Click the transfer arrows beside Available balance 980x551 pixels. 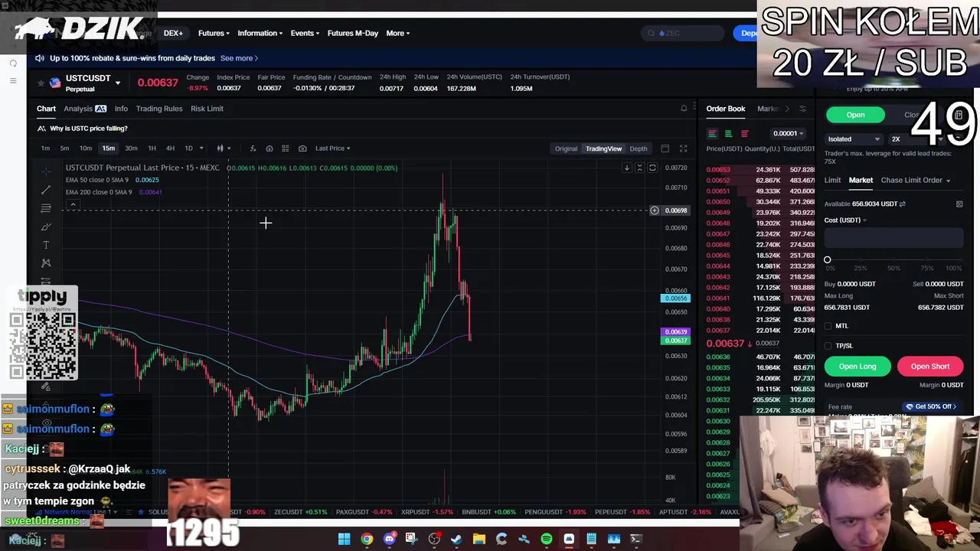(903, 204)
